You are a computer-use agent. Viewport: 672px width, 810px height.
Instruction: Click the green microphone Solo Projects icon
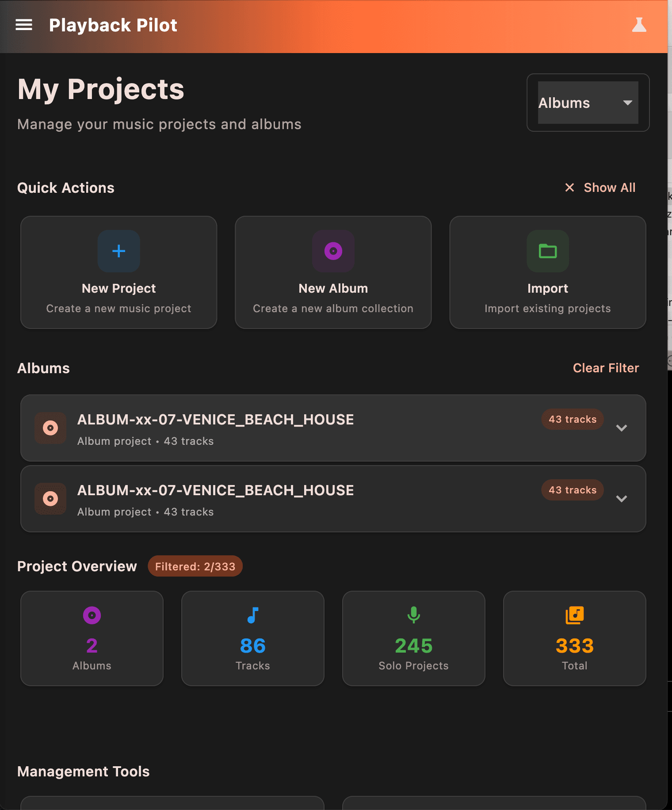(x=413, y=615)
